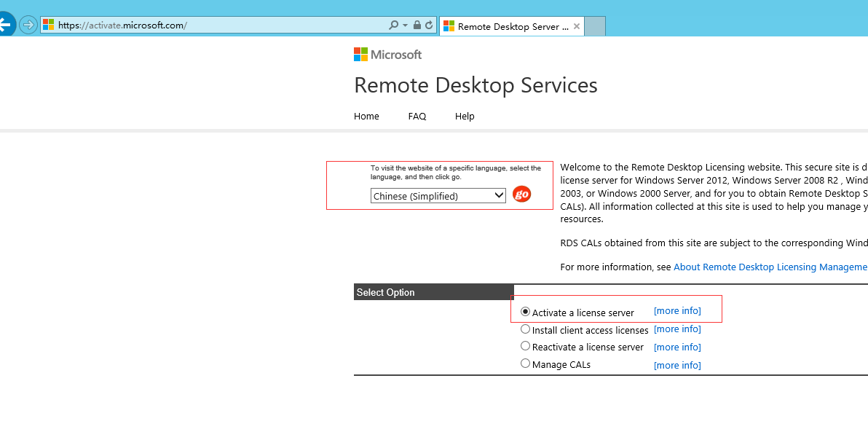The height and width of the screenshot is (440, 868).
Task: Click the search magnifier in address bar
Action: 394,25
